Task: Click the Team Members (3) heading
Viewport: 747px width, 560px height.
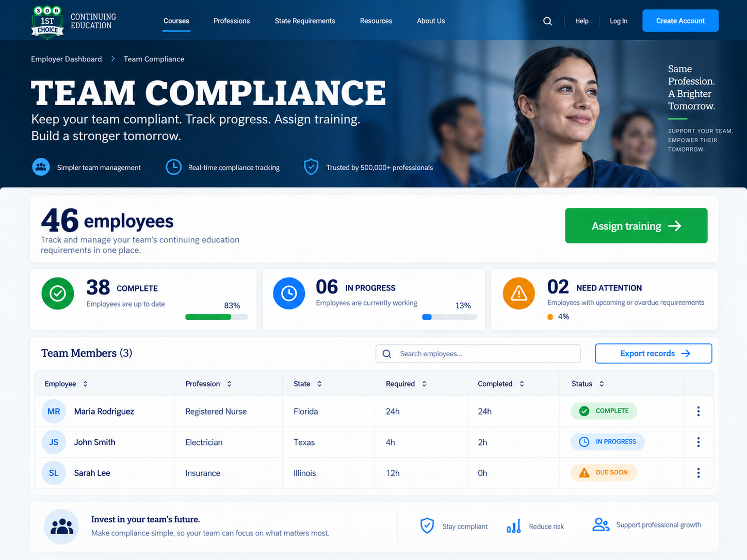Action: (x=87, y=353)
